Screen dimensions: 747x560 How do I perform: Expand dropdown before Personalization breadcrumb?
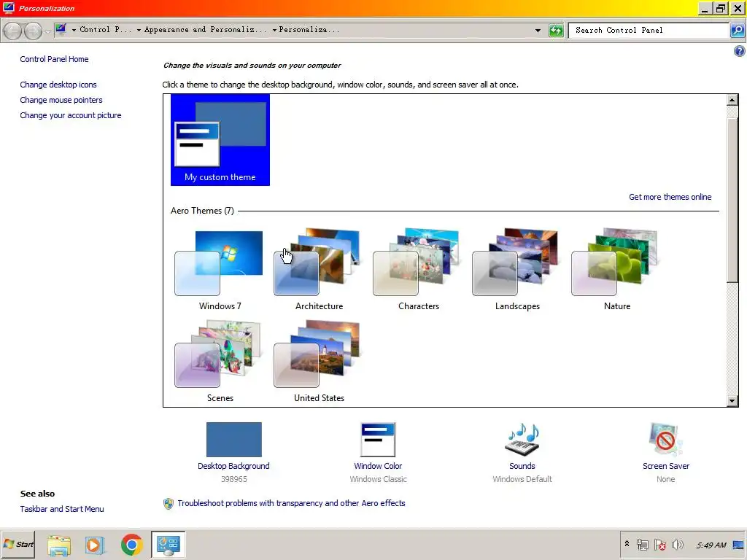coord(274,30)
